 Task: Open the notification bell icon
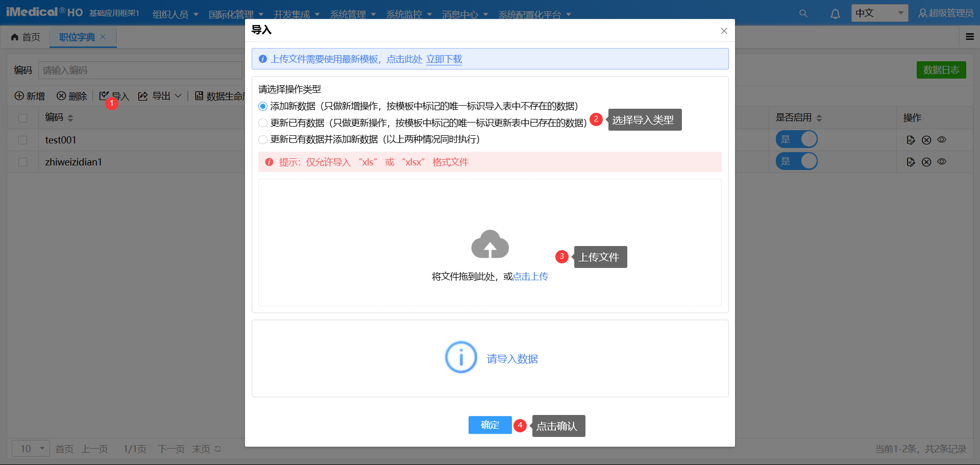click(x=835, y=13)
